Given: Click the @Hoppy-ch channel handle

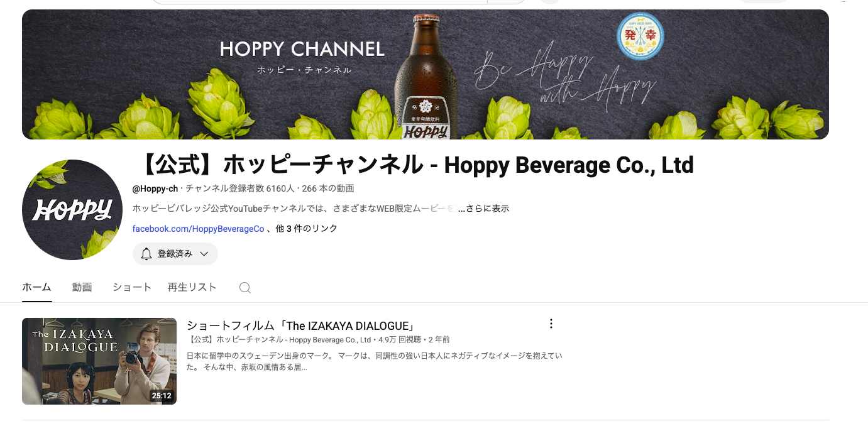Looking at the screenshot, I should click(x=155, y=188).
